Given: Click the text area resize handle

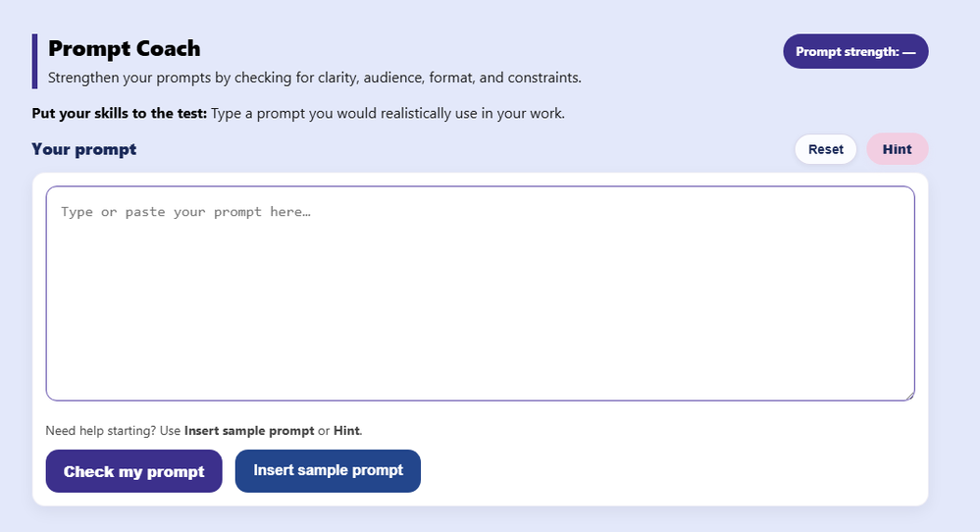Looking at the screenshot, I should point(909,396).
